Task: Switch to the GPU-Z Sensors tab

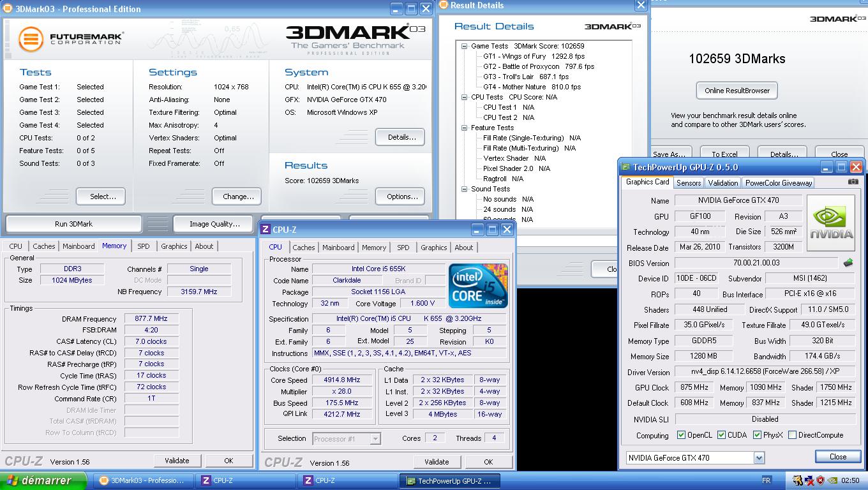Action: (x=689, y=182)
